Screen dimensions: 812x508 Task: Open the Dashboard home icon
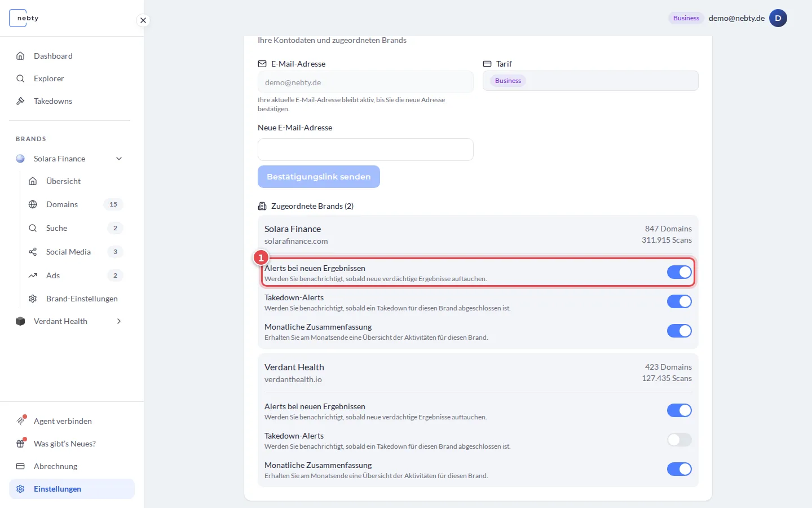pyautogui.click(x=20, y=56)
